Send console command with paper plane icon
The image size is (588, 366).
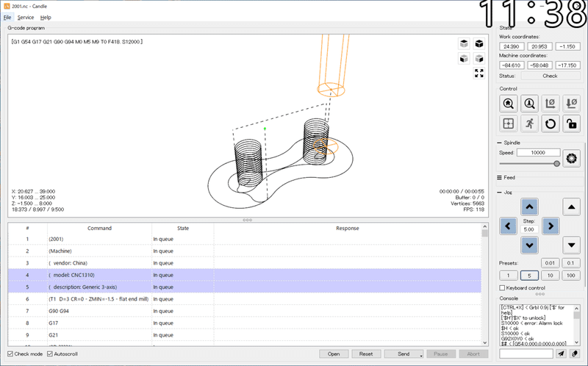pos(561,354)
